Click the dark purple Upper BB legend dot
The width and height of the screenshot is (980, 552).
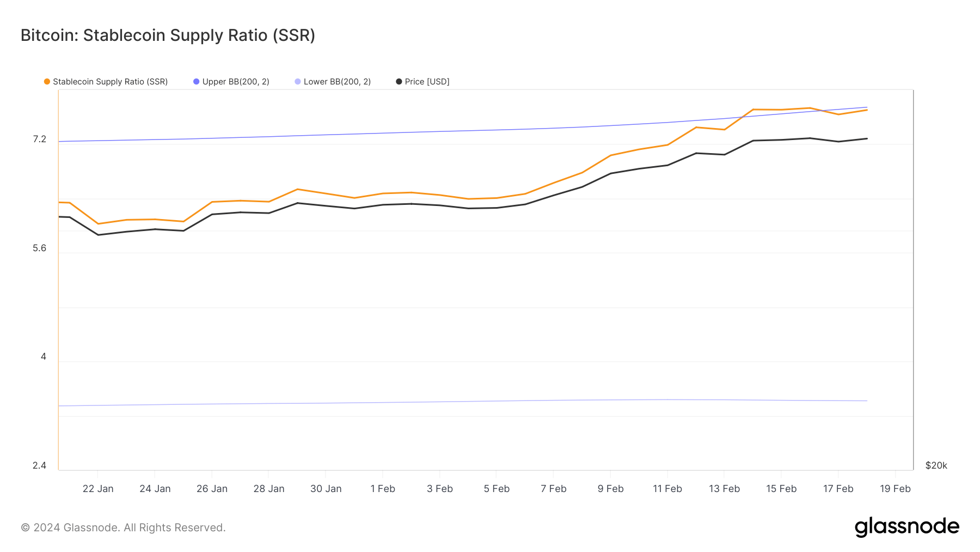pos(197,82)
